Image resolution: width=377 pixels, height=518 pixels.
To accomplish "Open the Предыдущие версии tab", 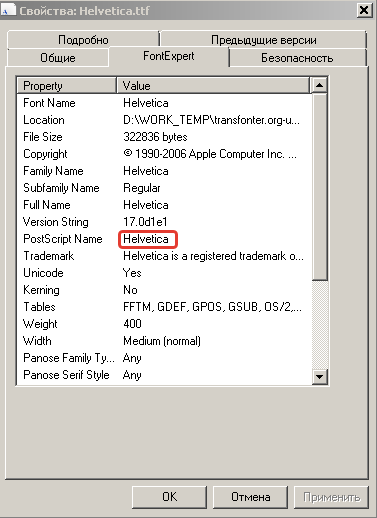I will (x=263, y=40).
